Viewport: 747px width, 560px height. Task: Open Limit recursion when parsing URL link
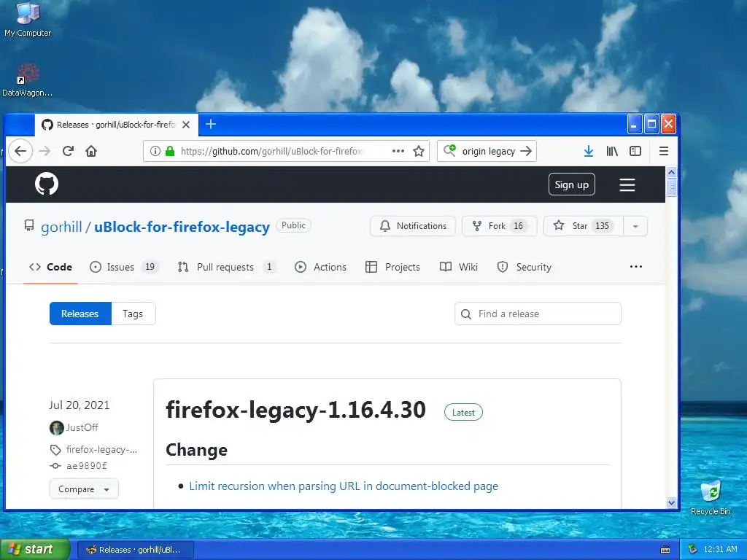click(344, 486)
